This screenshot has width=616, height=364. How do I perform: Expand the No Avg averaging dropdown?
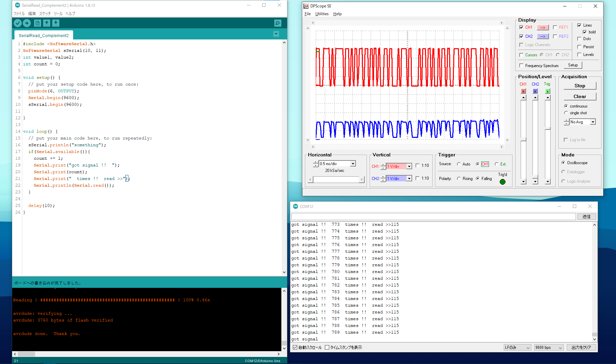[x=593, y=122]
